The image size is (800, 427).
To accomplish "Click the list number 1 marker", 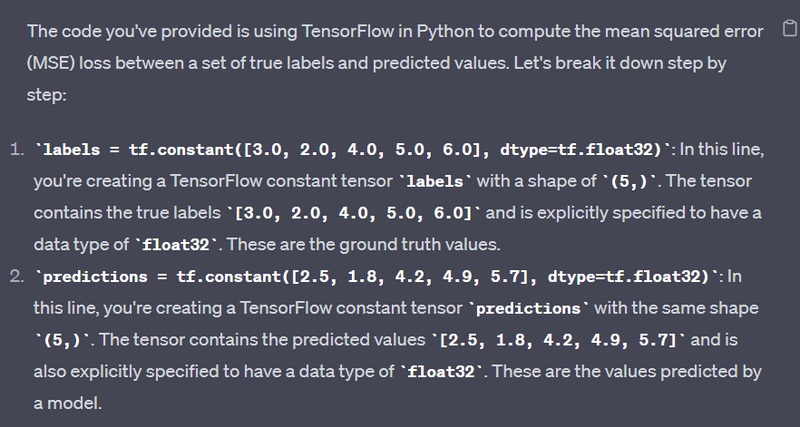I will pyautogui.click(x=17, y=150).
